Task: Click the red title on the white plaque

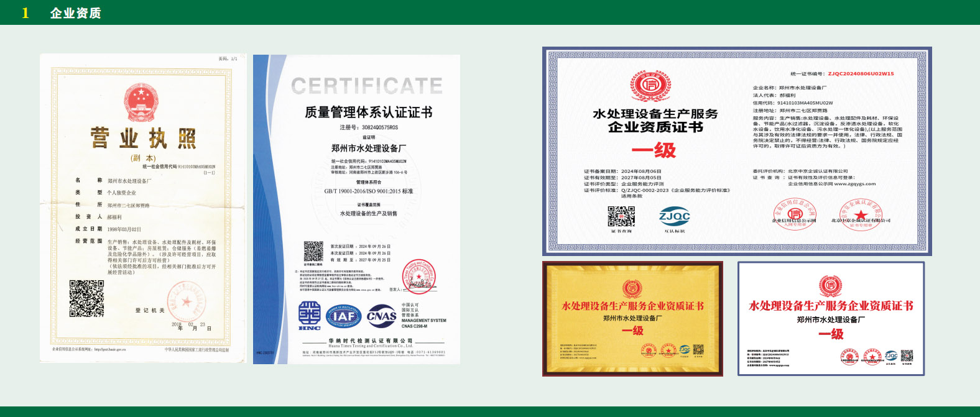Action: coord(831,306)
